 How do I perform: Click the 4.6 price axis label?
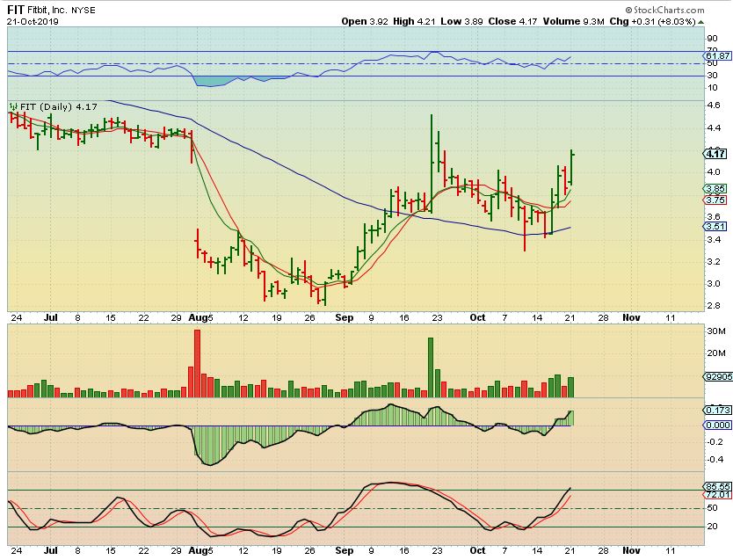(714, 105)
